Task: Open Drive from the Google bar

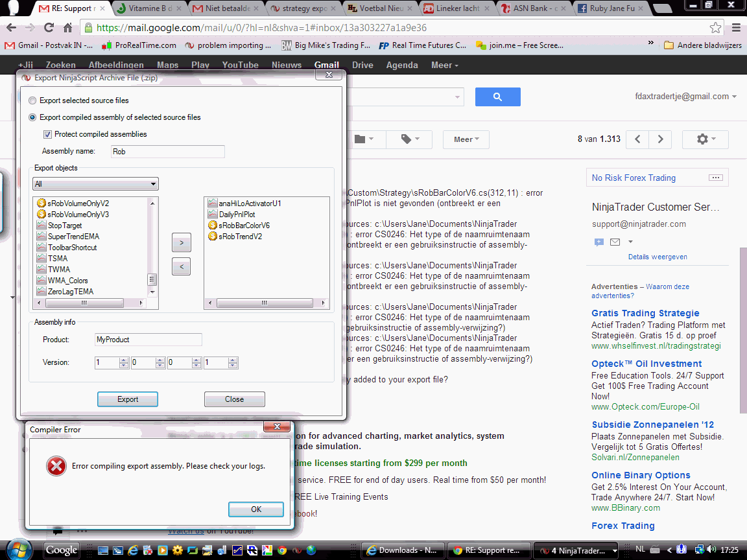Action: pos(362,65)
